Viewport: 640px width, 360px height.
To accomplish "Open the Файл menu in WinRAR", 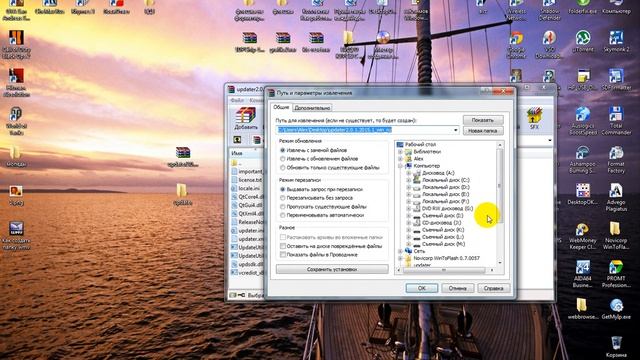I will pyautogui.click(x=237, y=100).
